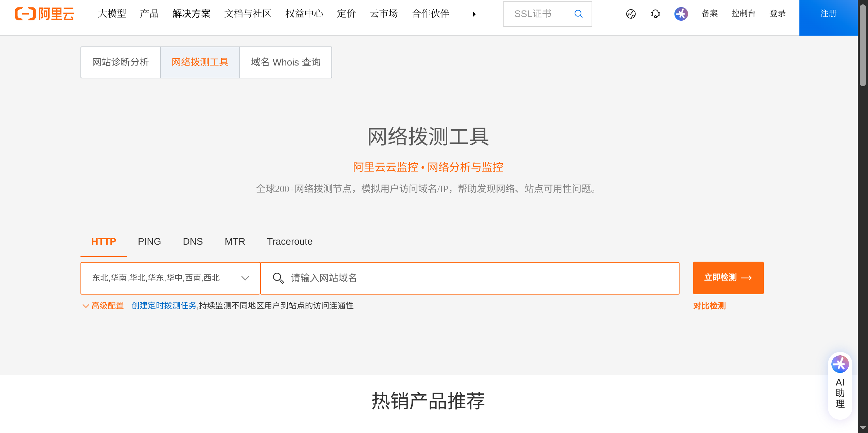
Task: Click the Aliyun logo in header
Action: point(44,14)
